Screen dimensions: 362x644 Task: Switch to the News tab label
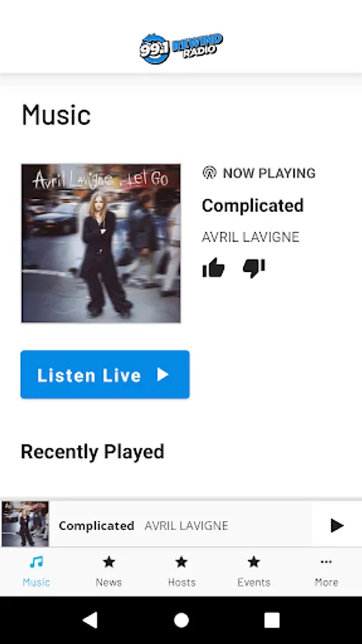[x=109, y=582]
